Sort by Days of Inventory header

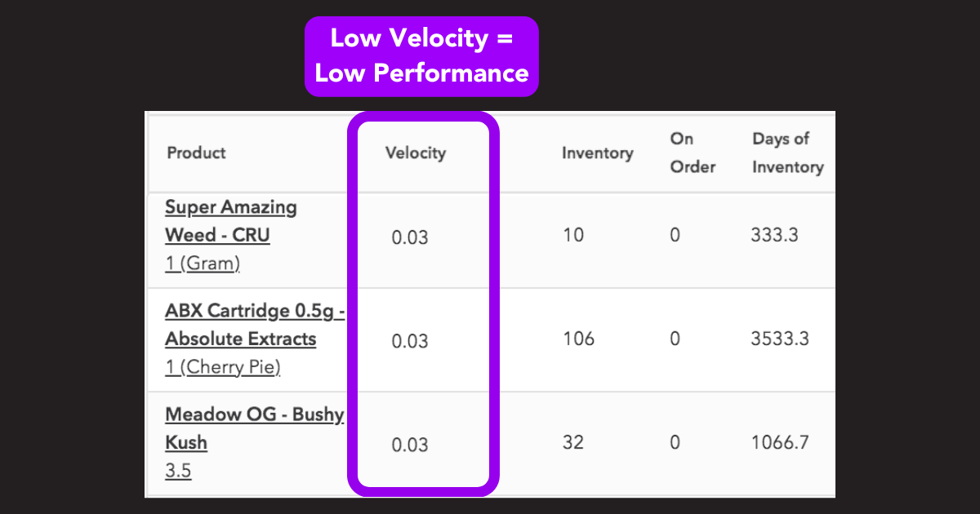(788, 153)
